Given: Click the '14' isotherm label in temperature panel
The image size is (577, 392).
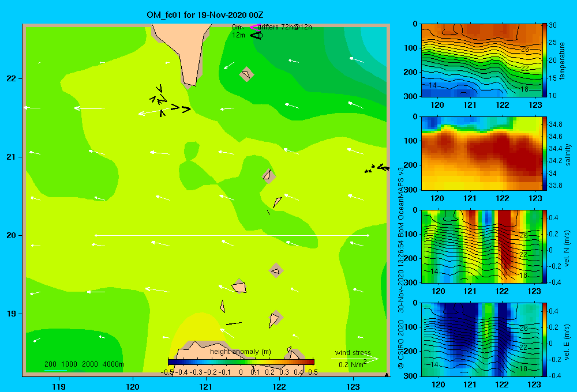Looking at the screenshot, I should pyautogui.click(x=432, y=85).
